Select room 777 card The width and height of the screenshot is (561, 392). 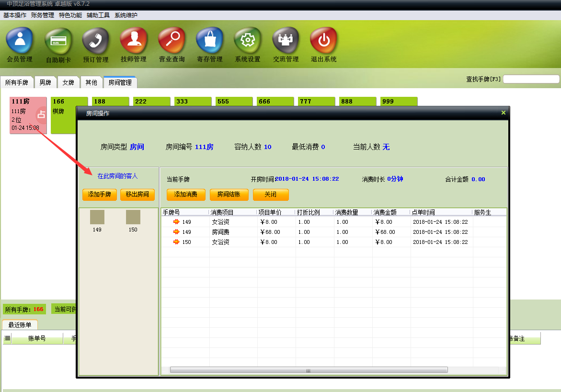coord(316,101)
